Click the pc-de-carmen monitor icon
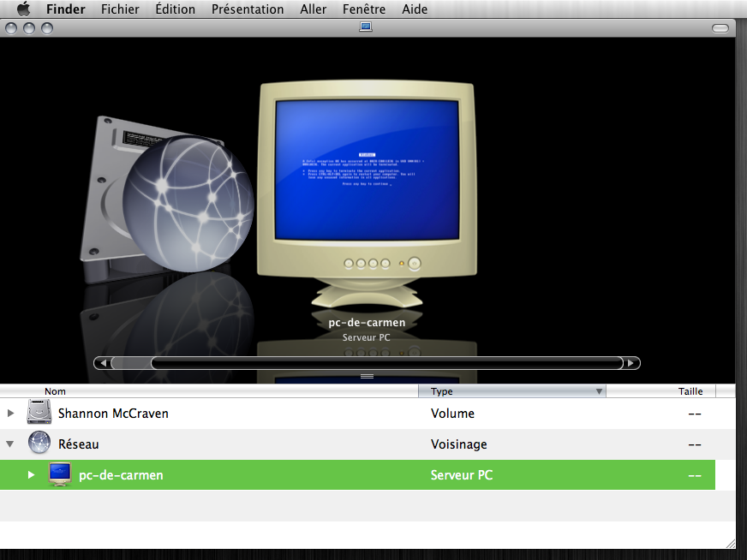 (x=60, y=474)
